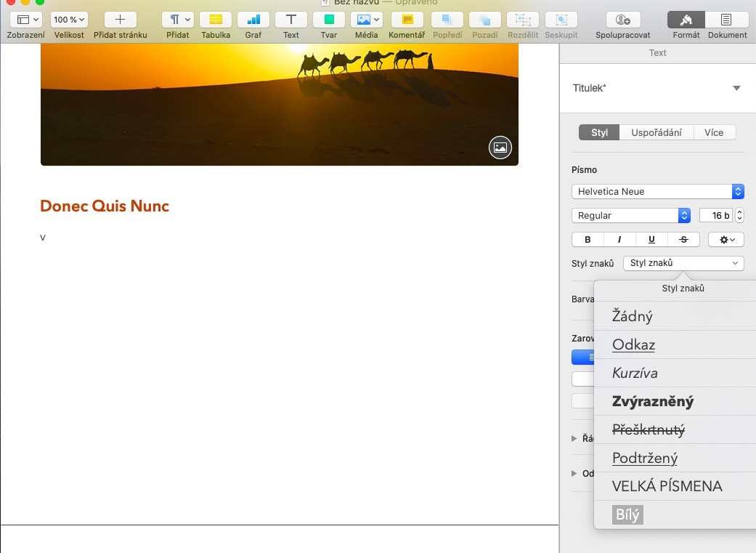756x553 pixels.
Task: Open the Regular typeface dropdown
Action: coord(630,216)
